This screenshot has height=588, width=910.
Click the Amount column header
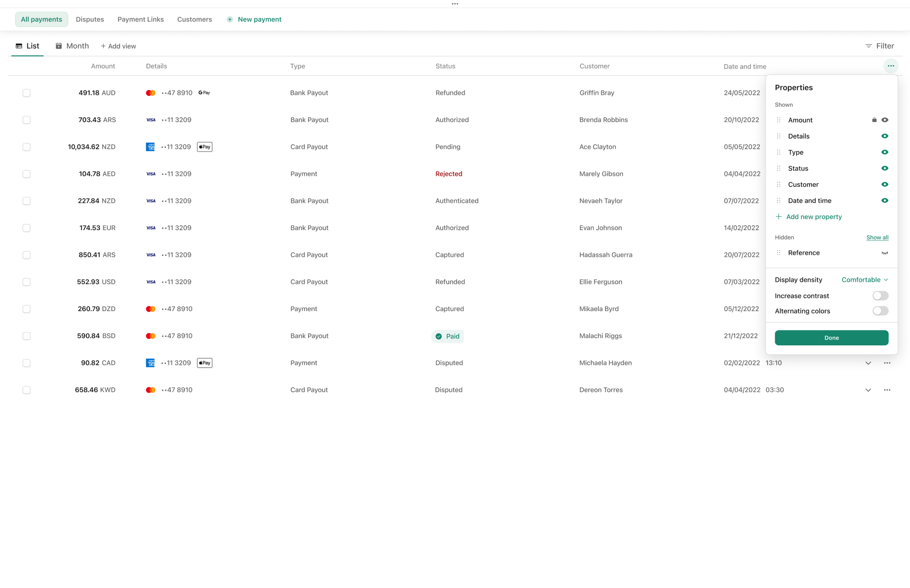tap(103, 66)
